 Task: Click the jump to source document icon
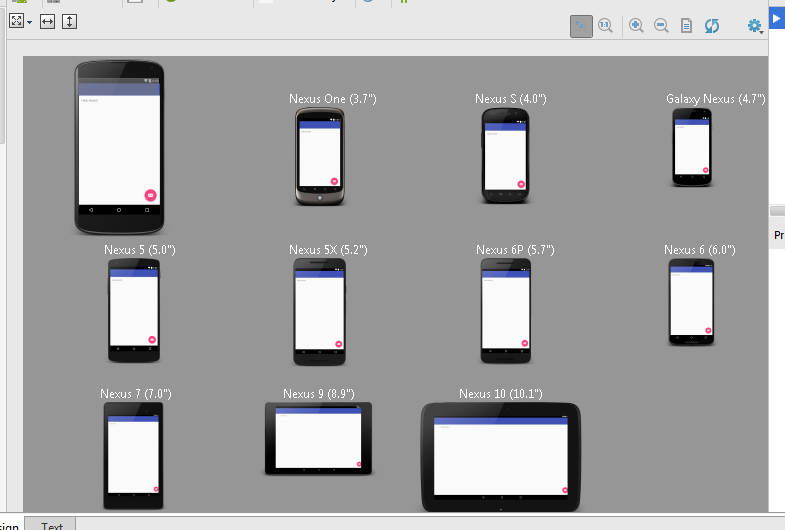pyautogui.click(x=686, y=26)
